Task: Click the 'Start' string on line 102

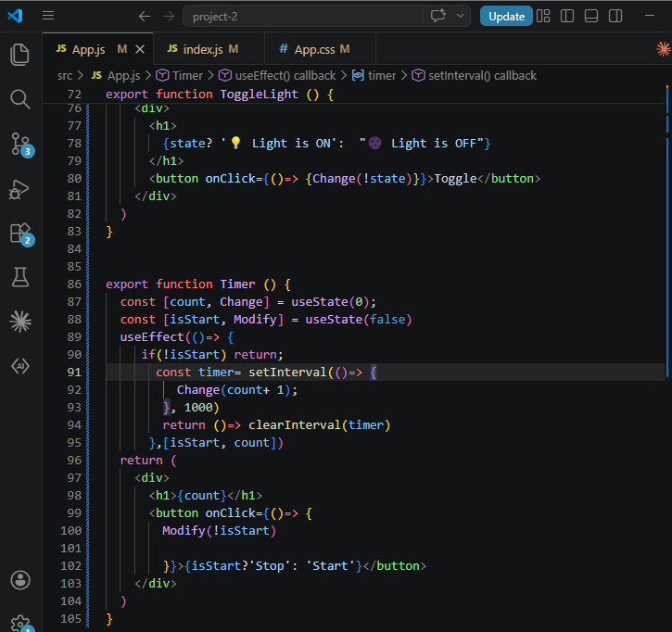Action: coord(330,565)
